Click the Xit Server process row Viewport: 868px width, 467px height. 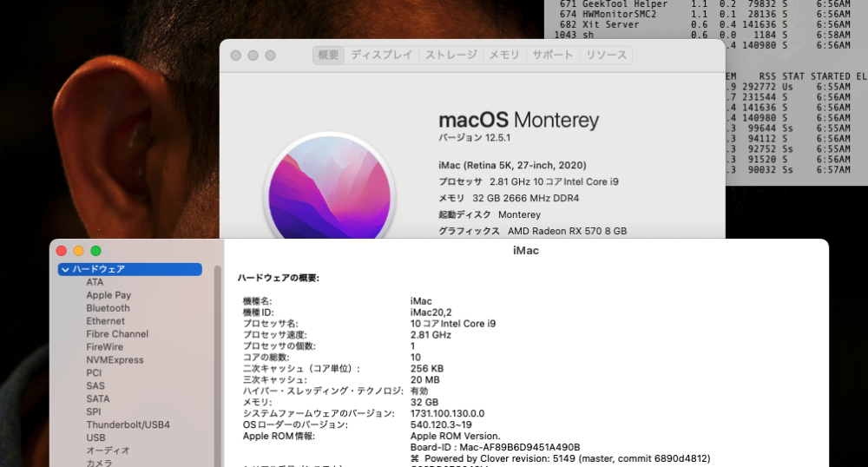coord(704,25)
